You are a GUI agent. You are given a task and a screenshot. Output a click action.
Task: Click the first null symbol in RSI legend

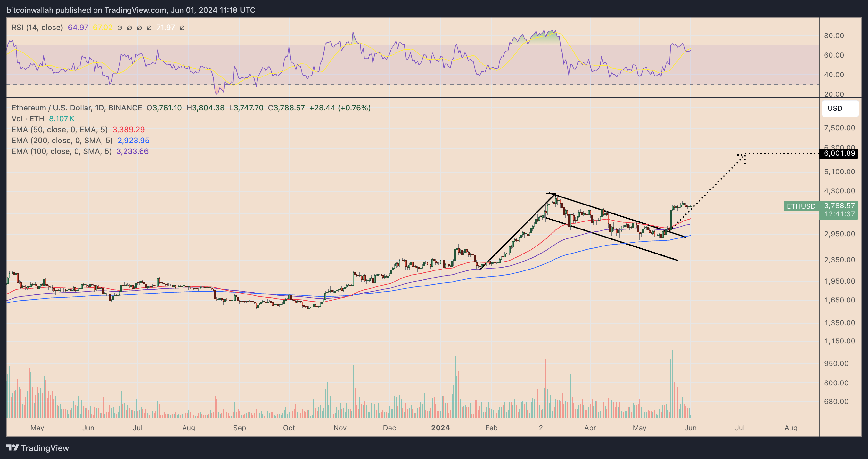[x=119, y=28]
